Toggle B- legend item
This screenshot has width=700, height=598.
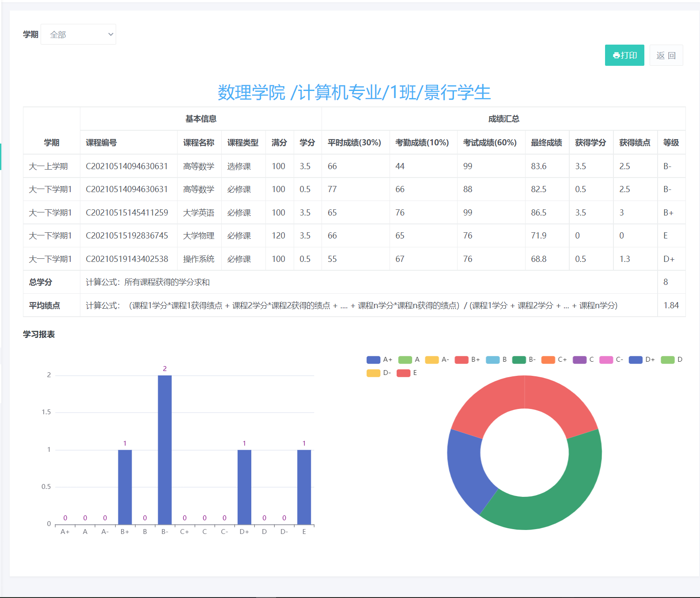click(524, 360)
